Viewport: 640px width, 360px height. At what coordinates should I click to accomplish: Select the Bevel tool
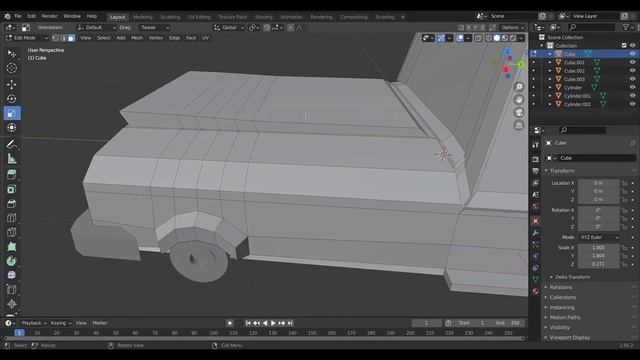tap(11, 204)
